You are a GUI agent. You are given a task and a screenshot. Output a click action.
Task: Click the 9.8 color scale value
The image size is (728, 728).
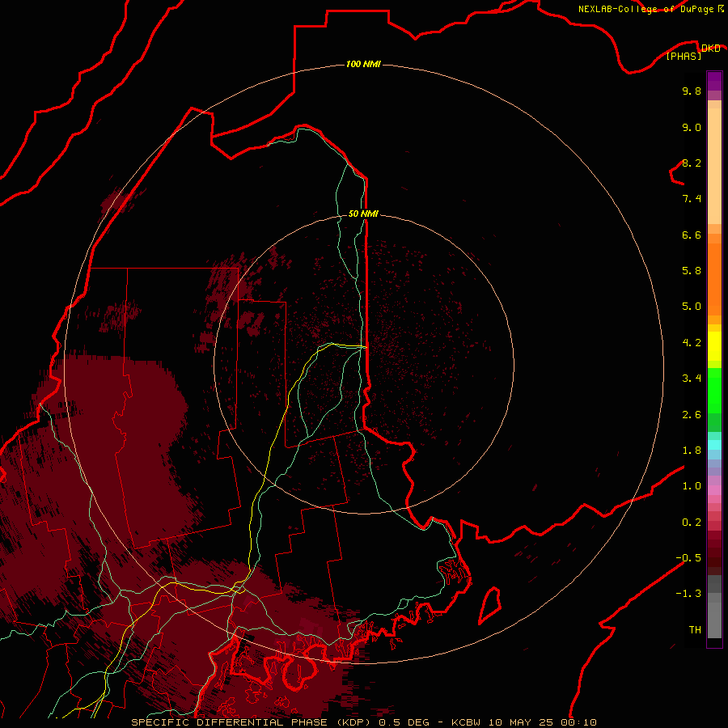click(x=692, y=91)
